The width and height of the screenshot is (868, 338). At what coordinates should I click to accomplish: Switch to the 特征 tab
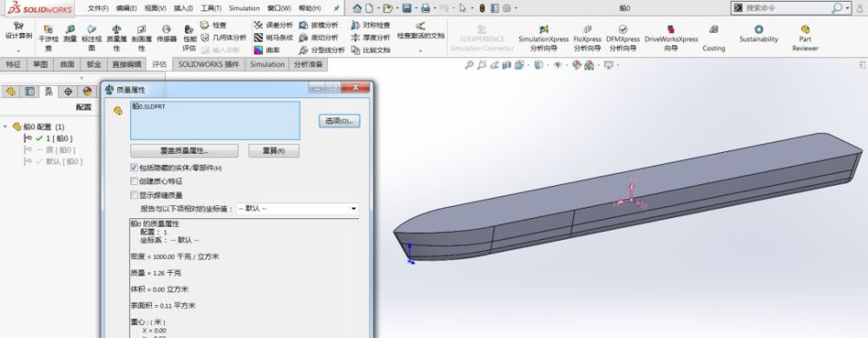pyautogui.click(x=13, y=64)
